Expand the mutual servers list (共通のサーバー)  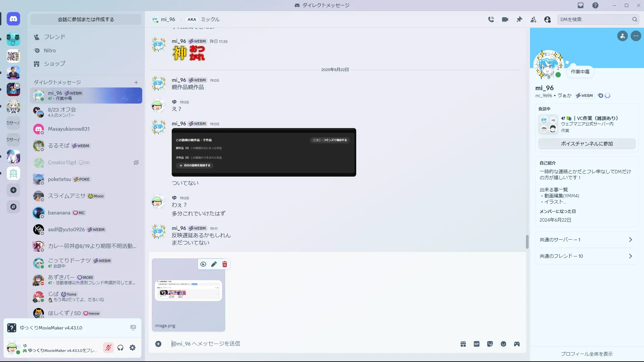tap(587, 240)
